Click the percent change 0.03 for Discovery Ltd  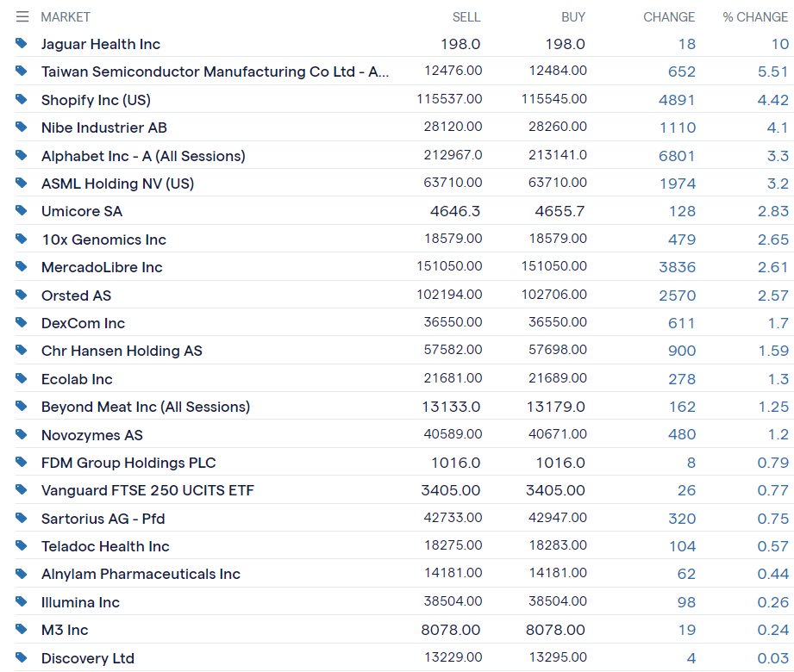tap(772, 658)
